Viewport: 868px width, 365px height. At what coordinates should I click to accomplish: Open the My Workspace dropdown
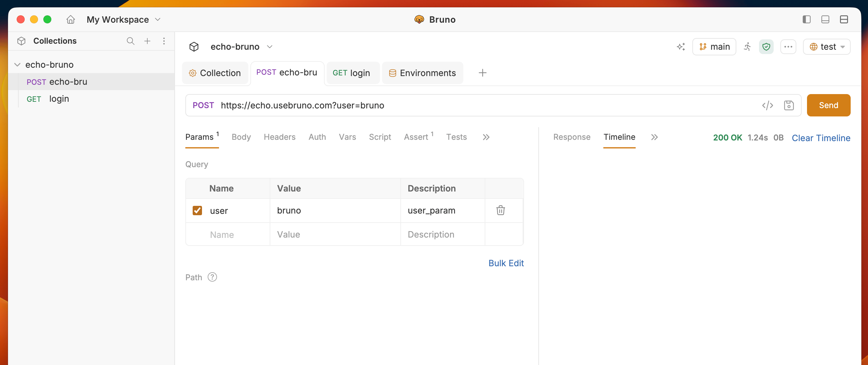coord(123,20)
